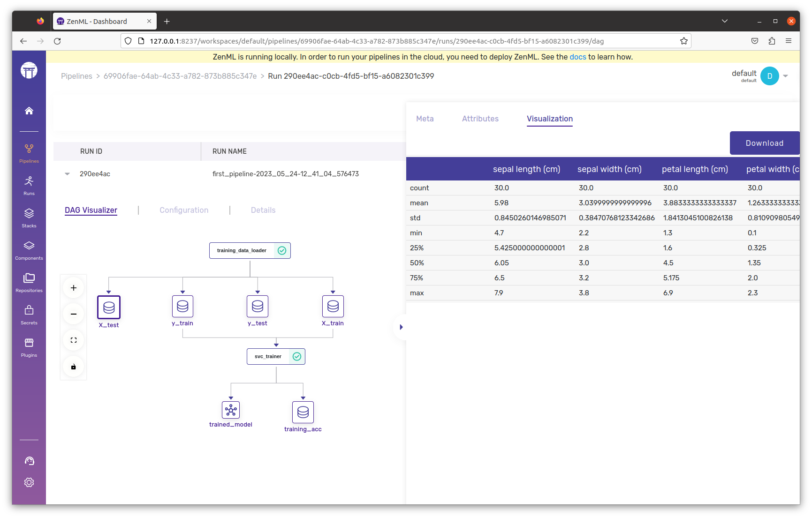Open the default user account dropdown

click(786, 76)
